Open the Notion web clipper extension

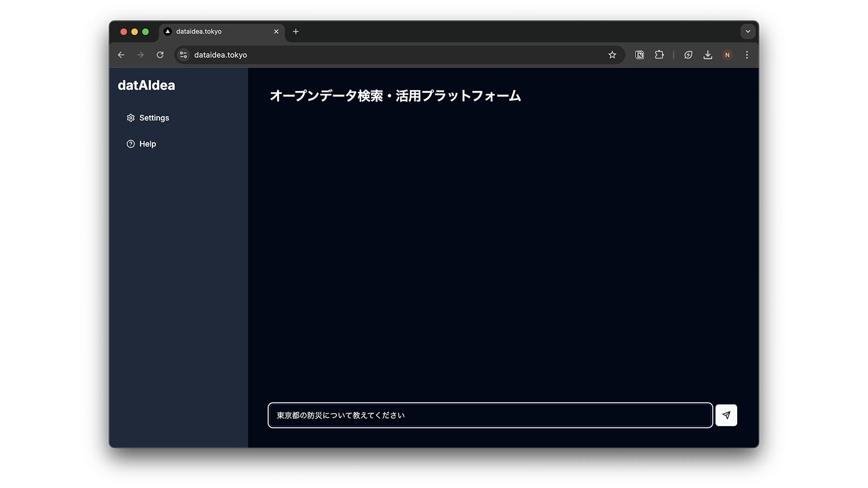click(640, 55)
